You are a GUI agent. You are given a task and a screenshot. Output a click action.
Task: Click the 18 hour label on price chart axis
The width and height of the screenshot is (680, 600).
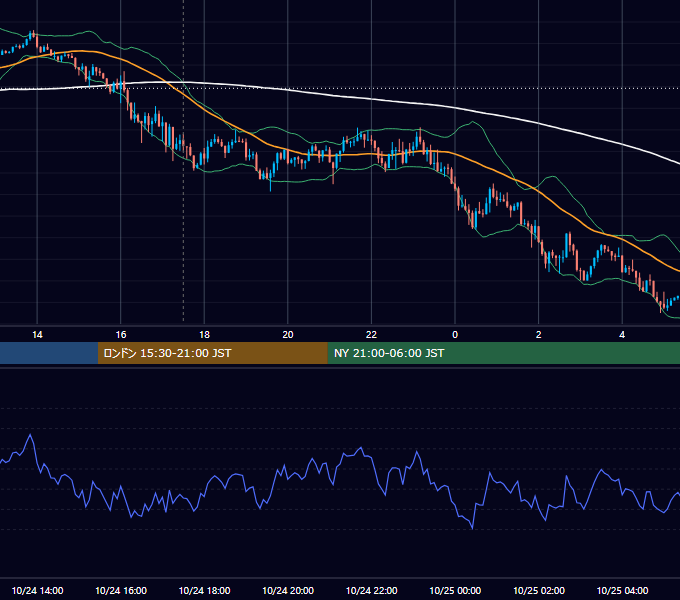(204, 335)
